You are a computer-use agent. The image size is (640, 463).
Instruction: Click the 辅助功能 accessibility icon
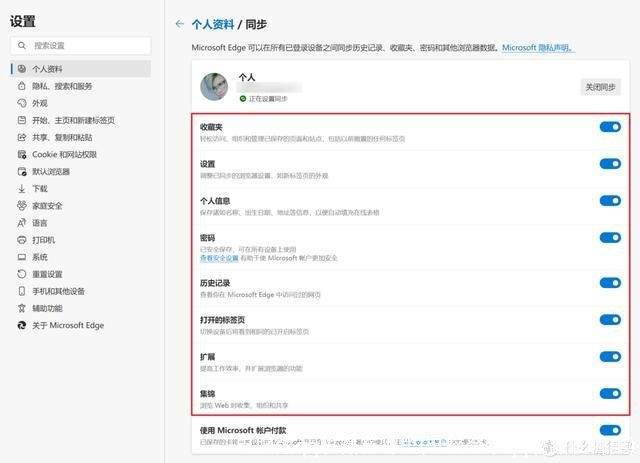pos(22,308)
